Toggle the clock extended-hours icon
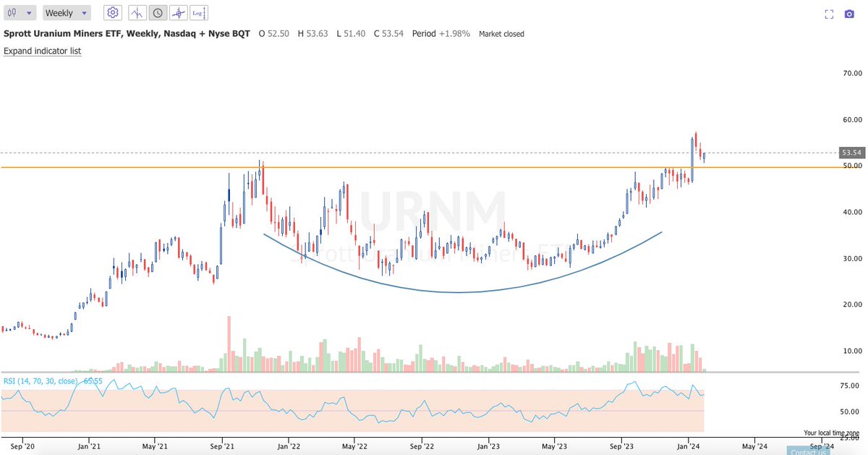Viewport: 868px width, 455px height. coord(157,12)
